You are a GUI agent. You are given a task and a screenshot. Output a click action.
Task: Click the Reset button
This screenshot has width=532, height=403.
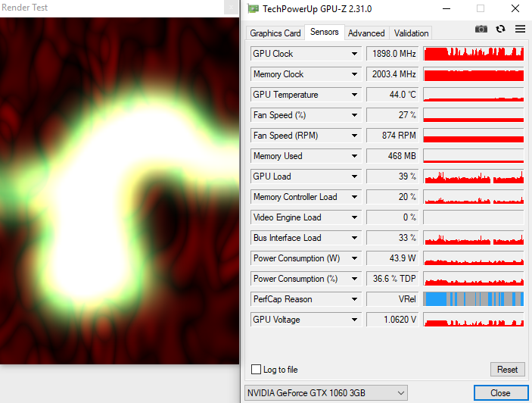point(507,370)
